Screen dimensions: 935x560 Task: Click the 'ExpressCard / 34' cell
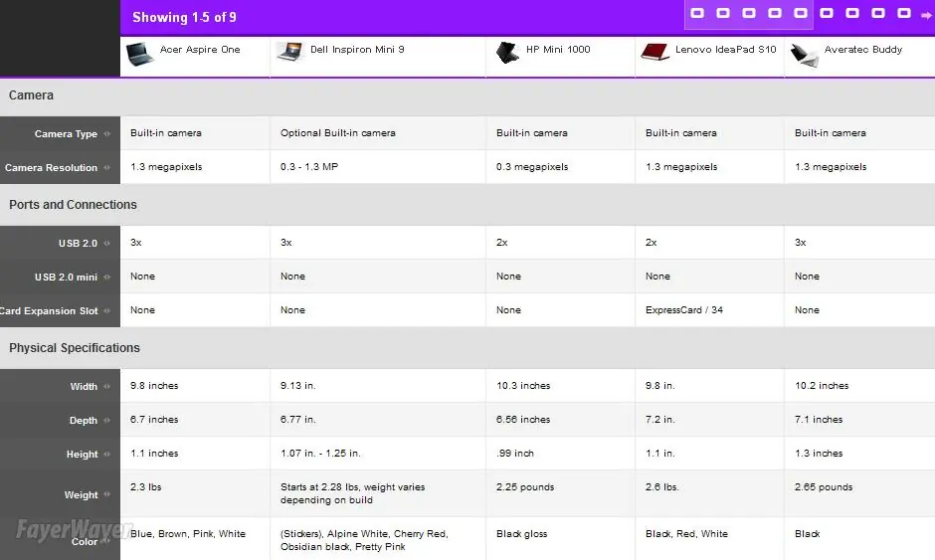tap(684, 310)
